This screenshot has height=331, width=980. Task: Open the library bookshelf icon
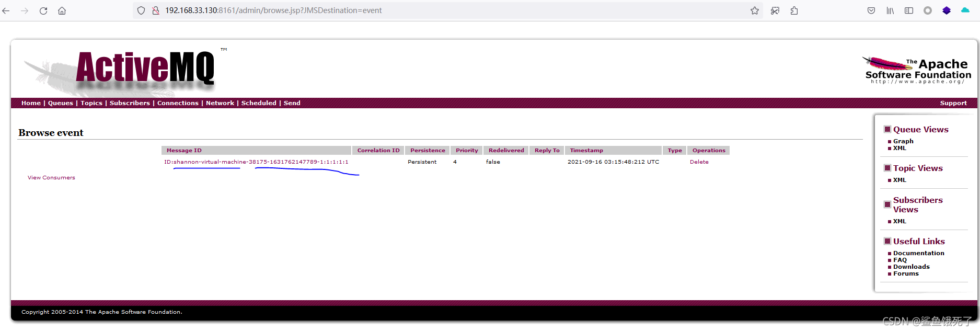[x=890, y=10]
